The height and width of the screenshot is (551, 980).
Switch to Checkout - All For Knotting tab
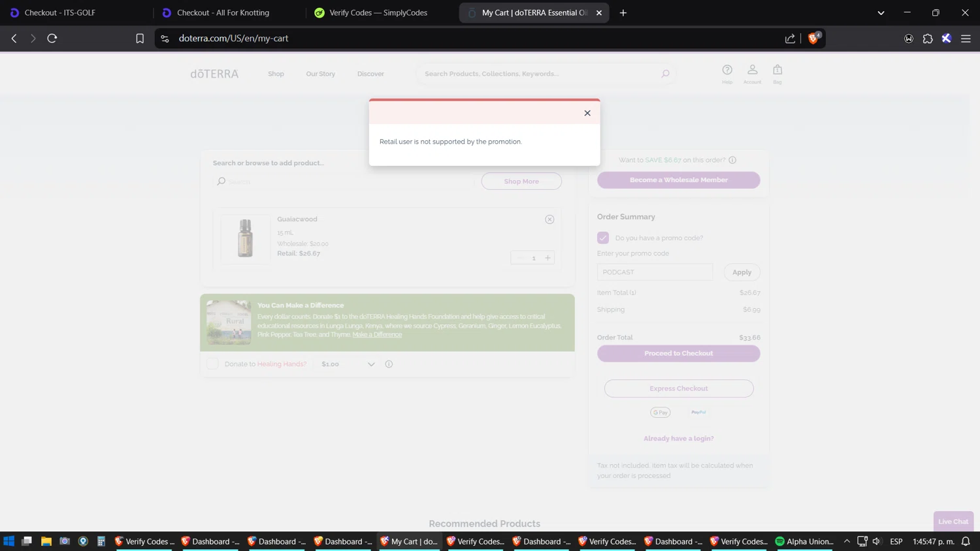tap(229, 12)
